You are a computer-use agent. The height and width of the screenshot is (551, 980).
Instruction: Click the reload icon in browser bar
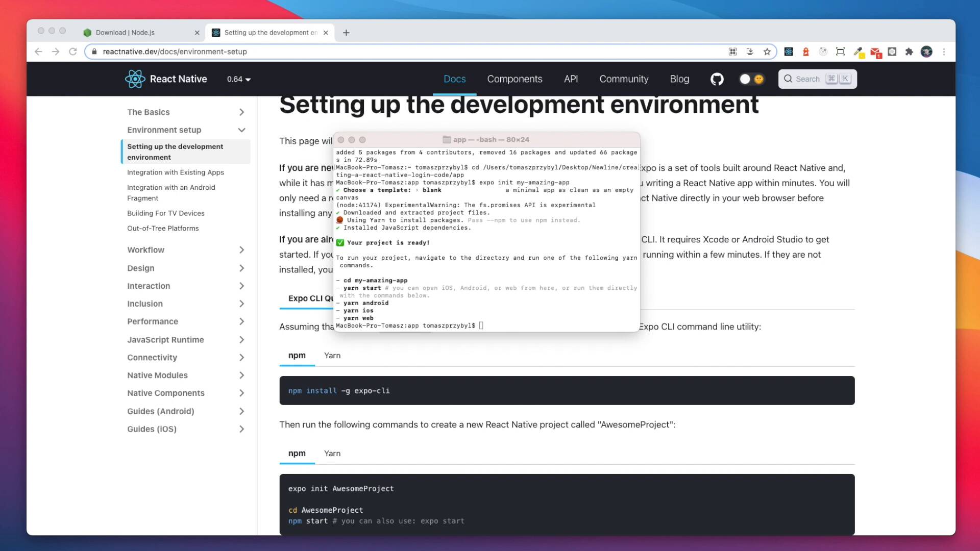[x=72, y=52]
